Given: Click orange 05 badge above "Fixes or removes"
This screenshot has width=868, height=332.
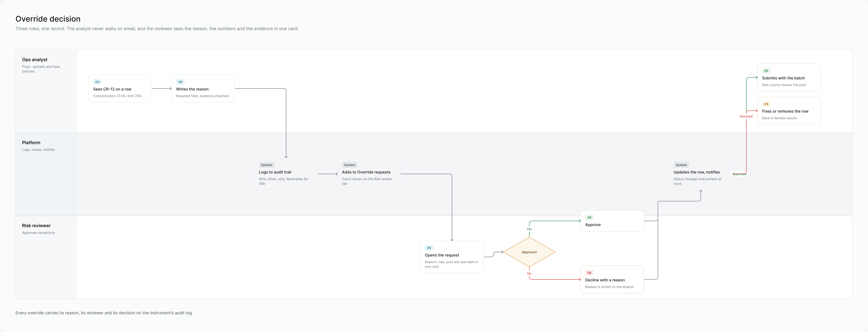Looking at the screenshot, I should coord(766,104).
